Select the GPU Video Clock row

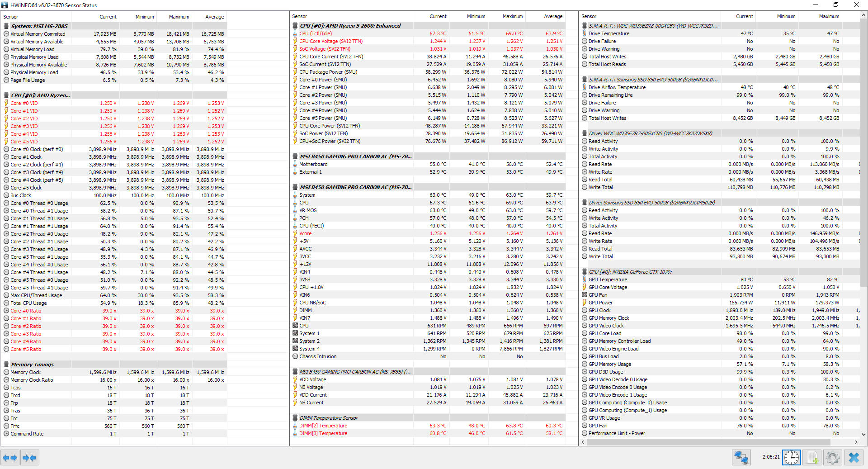pyautogui.click(x=720, y=326)
